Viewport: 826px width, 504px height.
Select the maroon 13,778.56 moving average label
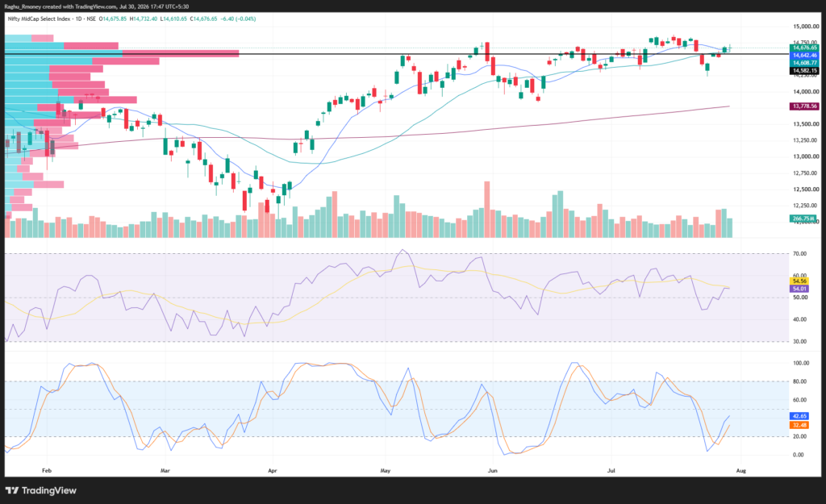(804, 106)
